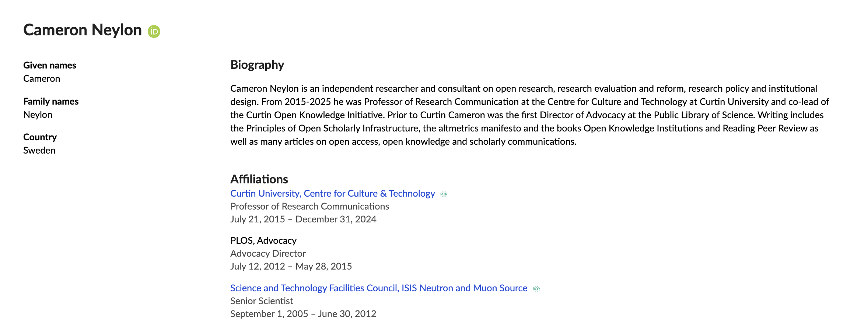Image resolution: width=868 pixels, height=327 pixels.
Task: Click the Biography section heading
Action: pos(257,65)
